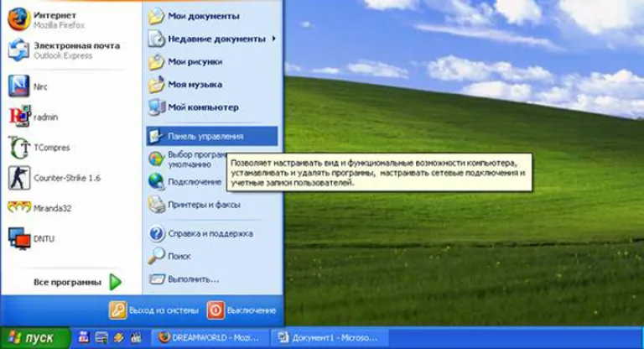
Task: Select the Панель управления menu entry
Action: pyautogui.click(x=212, y=136)
